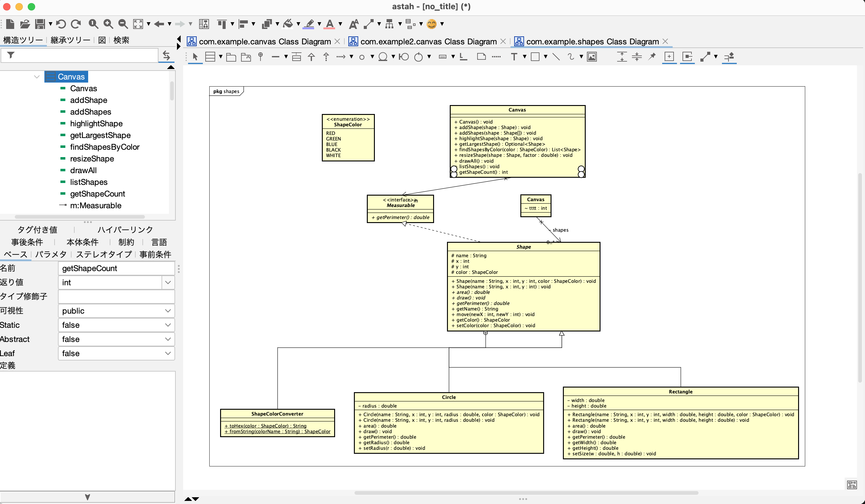Open the visibility dropdown showing public
This screenshot has width=865, height=504.
point(116,311)
